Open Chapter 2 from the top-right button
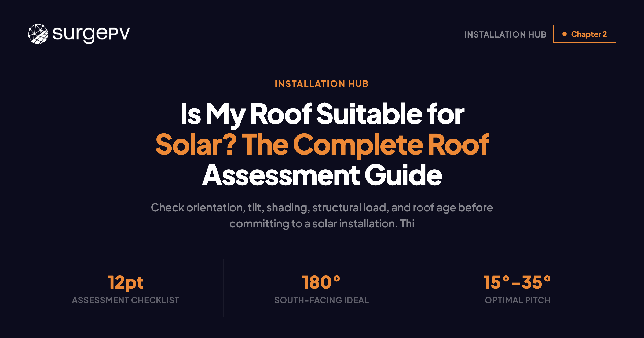 coord(585,34)
